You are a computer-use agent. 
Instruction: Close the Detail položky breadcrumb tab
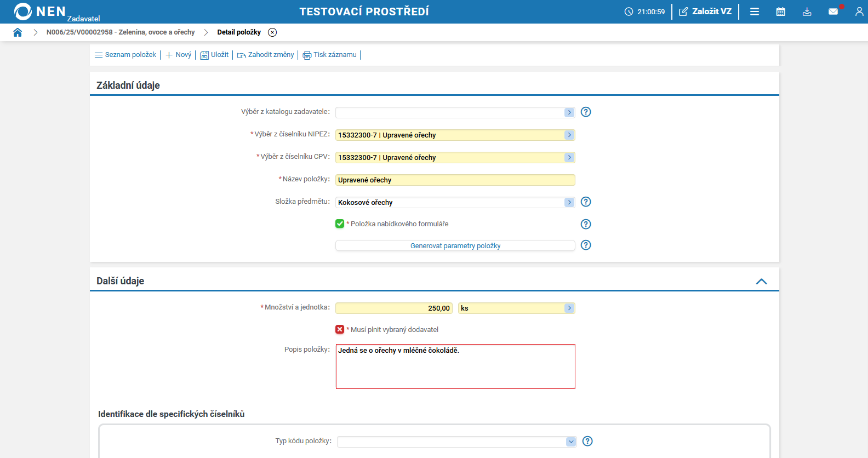272,32
